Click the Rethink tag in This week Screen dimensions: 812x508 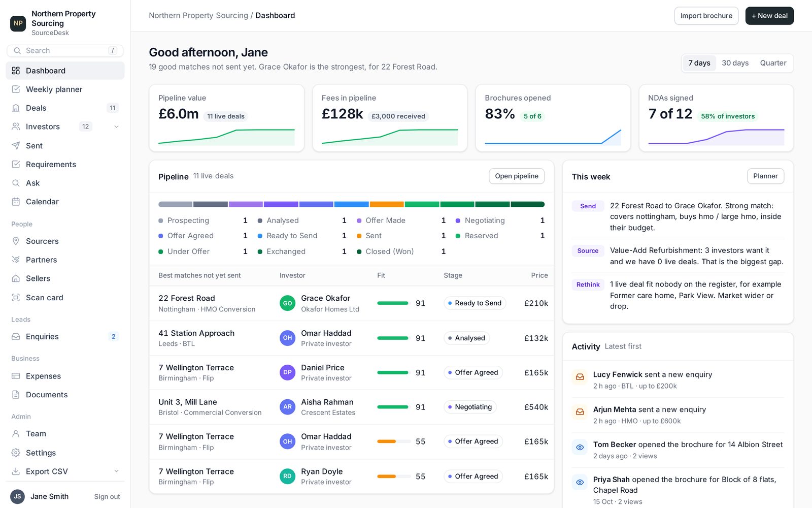click(x=588, y=285)
